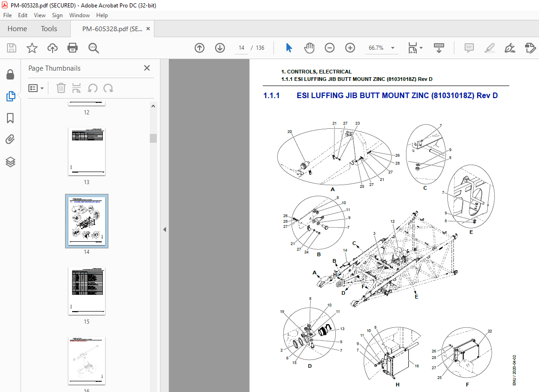539x392 pixels.
Task: Click the scrolling mode keyboard icon
Action: (x=439, y=48)
